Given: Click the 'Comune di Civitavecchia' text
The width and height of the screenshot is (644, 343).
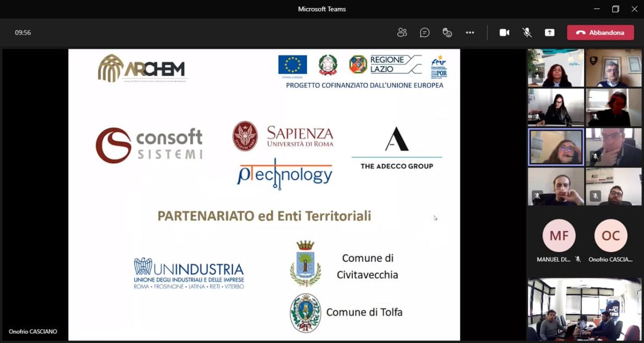Looking at the screenshot, I should click(x=368, y=266).
